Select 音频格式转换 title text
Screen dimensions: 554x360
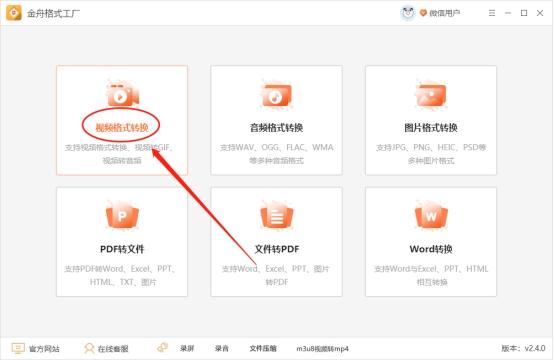coord(277,128)
